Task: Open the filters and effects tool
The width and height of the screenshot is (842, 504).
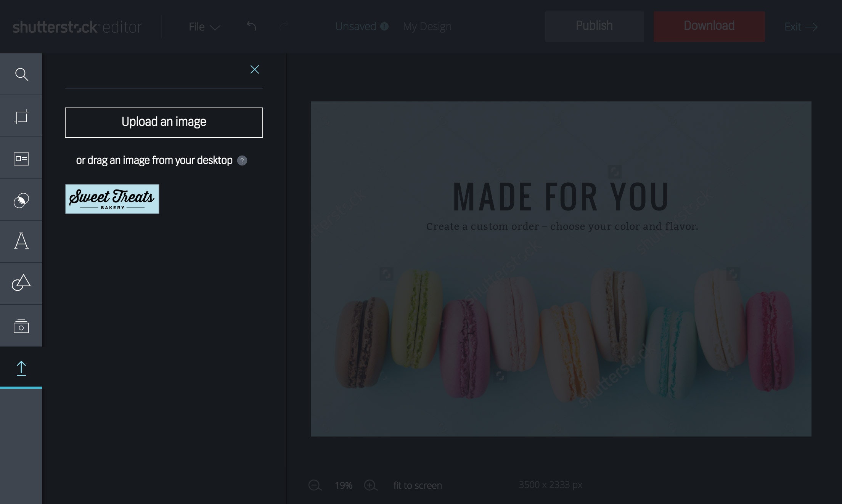Action: pyautogui.click(x=21, y=200)
